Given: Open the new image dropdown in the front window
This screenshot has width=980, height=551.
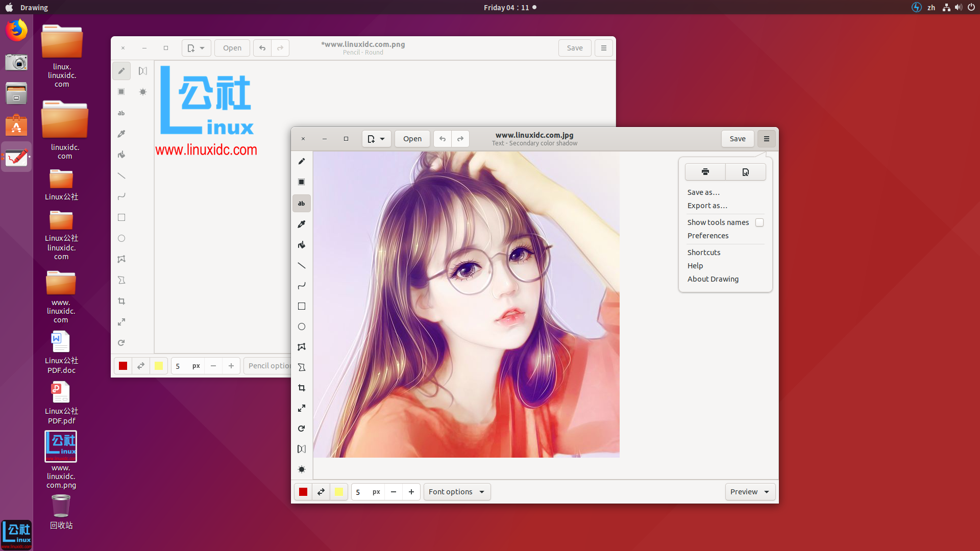Looking at the screenshot, I should (377, 139).
